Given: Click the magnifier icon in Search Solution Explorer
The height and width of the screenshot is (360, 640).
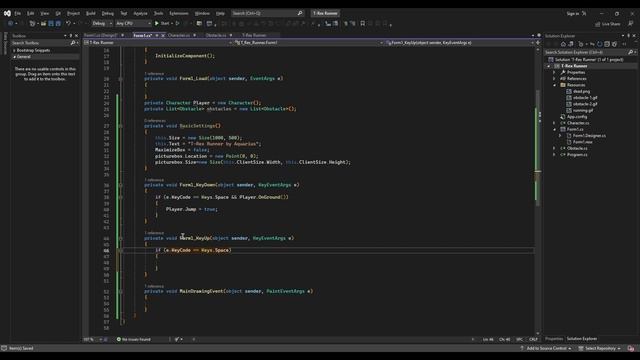Looking at the screenshot, I should click(630, 52).
